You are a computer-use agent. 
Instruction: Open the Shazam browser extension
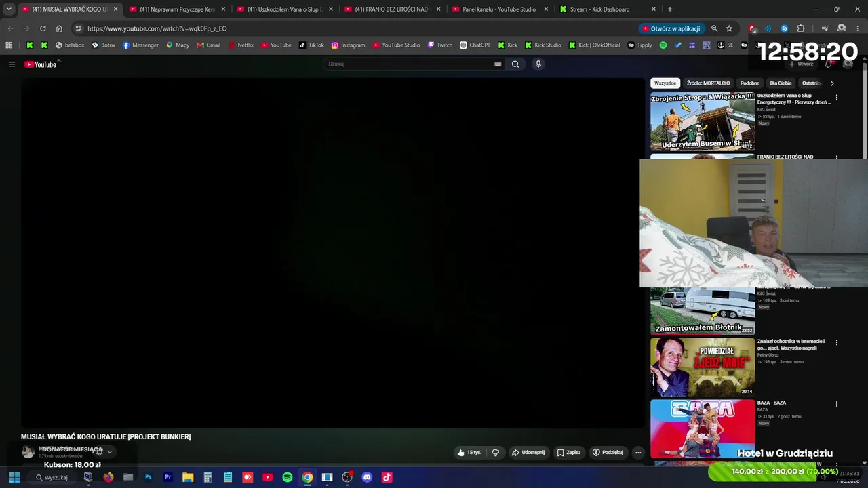tap(785, 28)
